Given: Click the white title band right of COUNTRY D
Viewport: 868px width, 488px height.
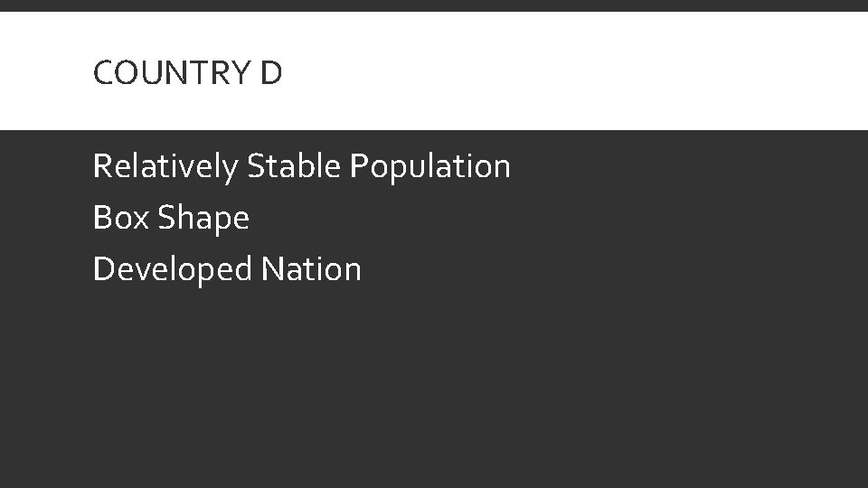Looking at the screenshot, I should [x=576, y=72].
